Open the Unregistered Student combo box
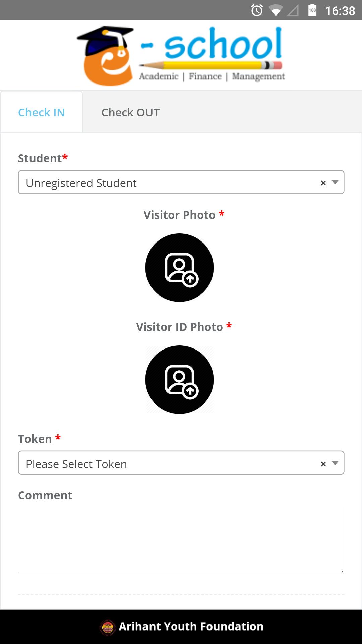362x644 pixels. [x=181, y=182]
